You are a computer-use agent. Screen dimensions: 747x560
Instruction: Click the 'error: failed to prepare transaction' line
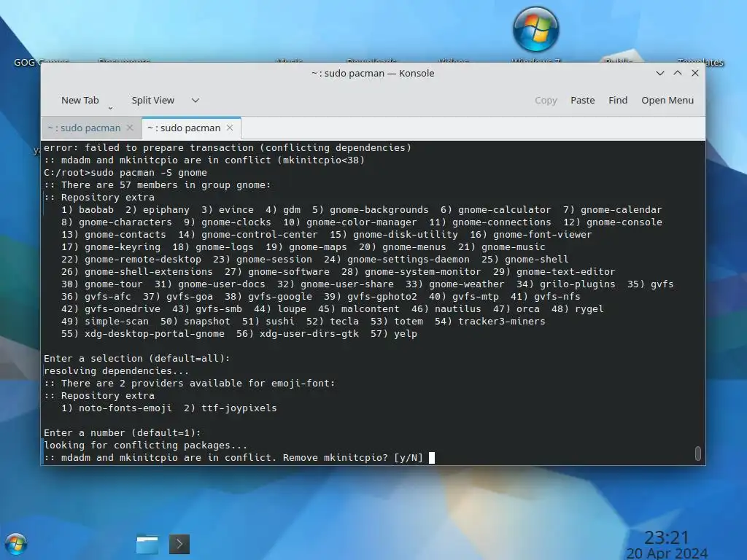[228, 147]
